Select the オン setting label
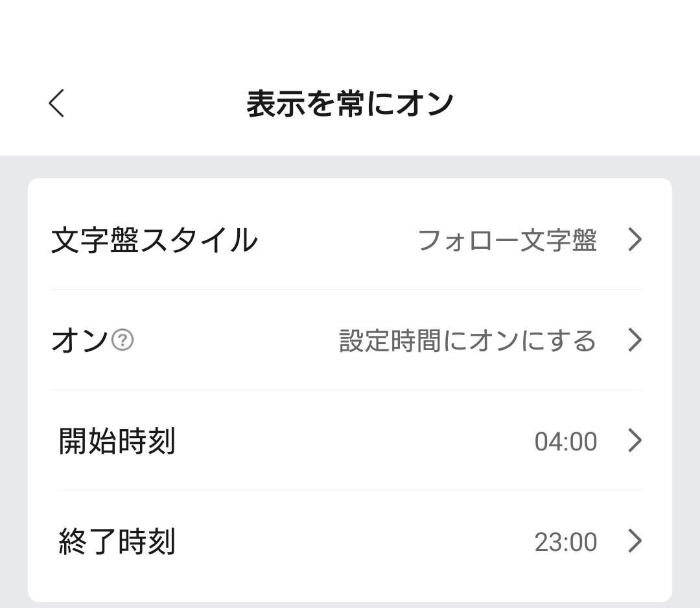The height and width of the screenshot is (608, 700). point(80,340)
